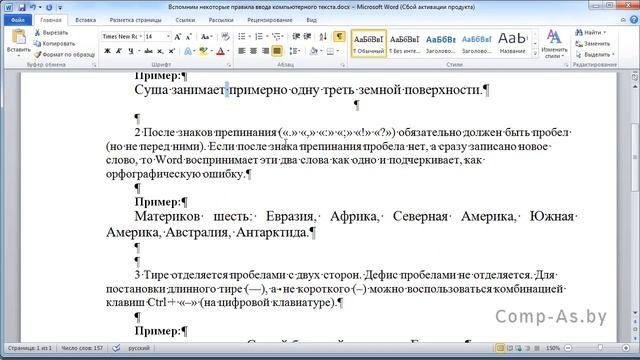Click the Cut (Вырезать) scissors button
Image resolution: width=640 pixels, height=360 pixels.
51,32
